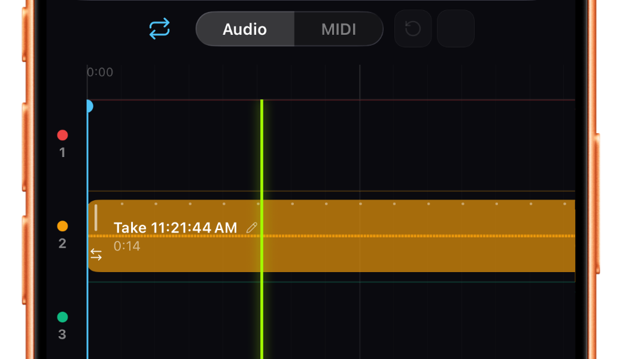Click the swap arrows icon on the clip
Image resolution: width=644 pixels, height=359 pixels.
(96, 255)
